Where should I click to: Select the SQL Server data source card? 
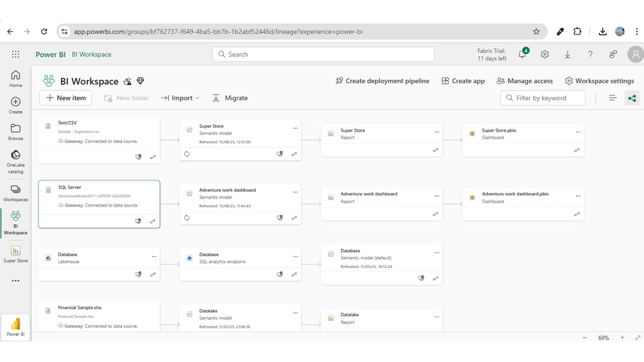(x=99, y=204)
